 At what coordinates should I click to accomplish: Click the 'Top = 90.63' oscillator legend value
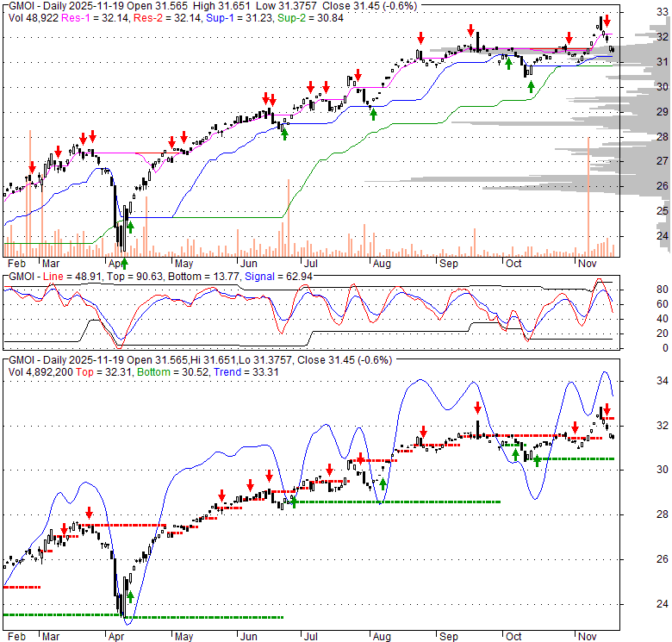(134, 277)
